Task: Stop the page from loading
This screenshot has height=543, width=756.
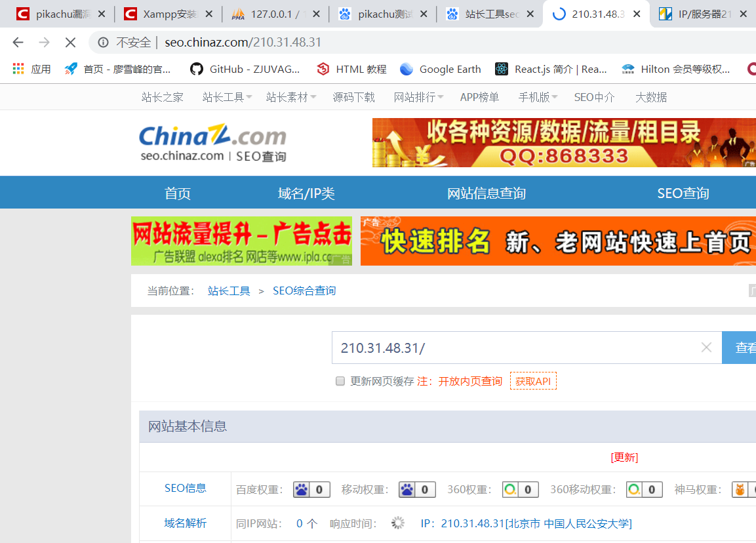Action: point(70,43)
